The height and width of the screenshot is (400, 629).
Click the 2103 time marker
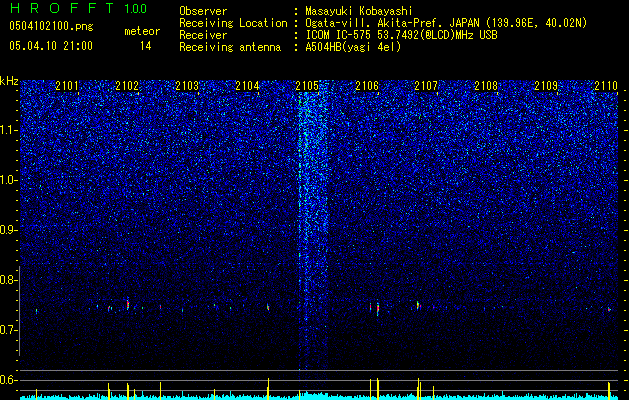[187, 85]
